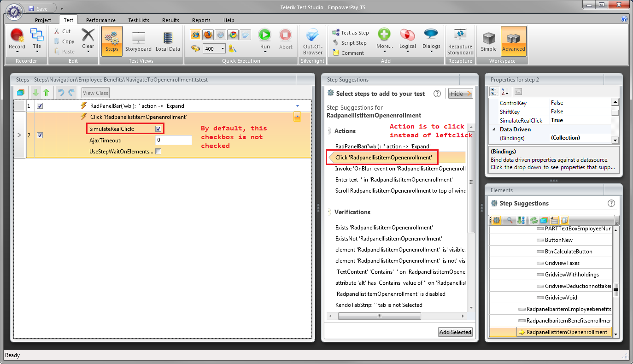This screenshot has height=364, width=633.
Task: Click the undo arrow in the Steps toolbar
Action: [x=61, y=93]
